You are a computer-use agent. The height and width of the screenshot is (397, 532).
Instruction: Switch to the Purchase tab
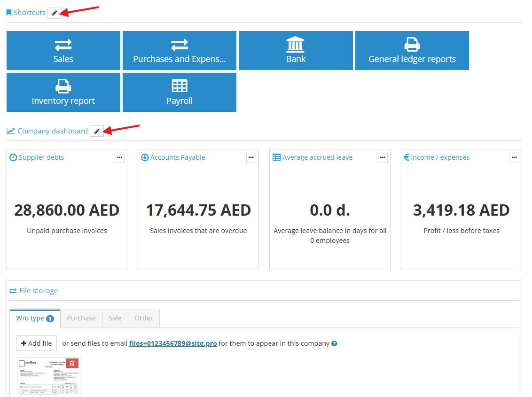click(x=81, y=318)
